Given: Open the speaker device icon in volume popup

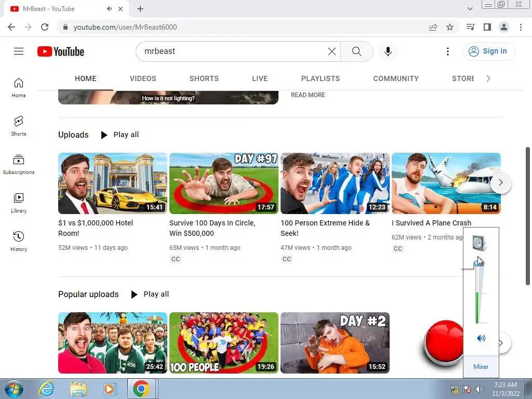Looking at the screenshot, I should (480, 243).
